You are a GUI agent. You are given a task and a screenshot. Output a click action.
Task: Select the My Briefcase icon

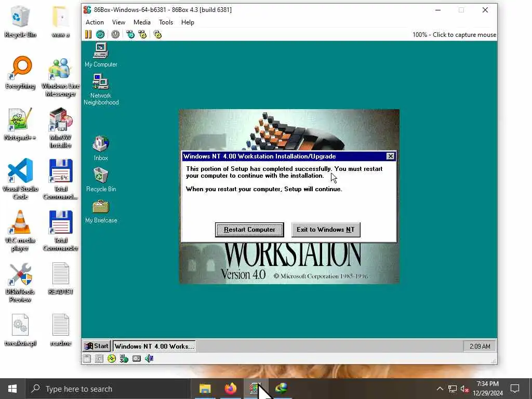(101, 211)
